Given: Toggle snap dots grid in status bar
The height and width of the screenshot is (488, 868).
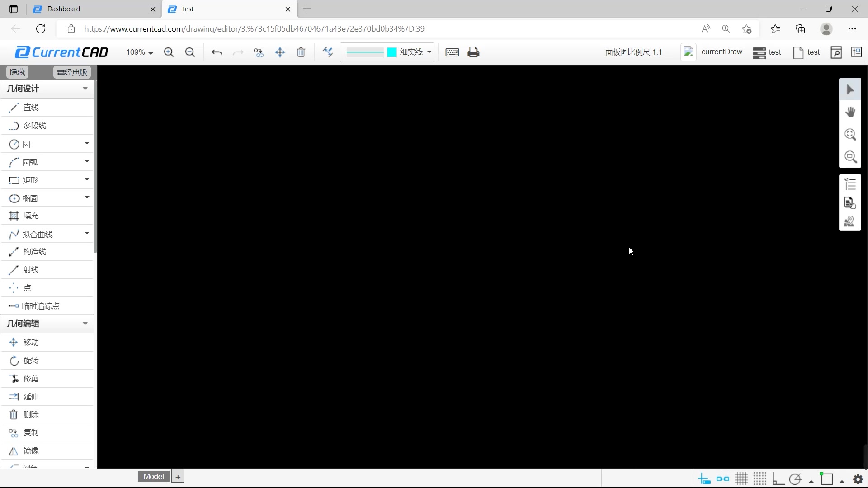Looking at the screenshot, I should click(x=760, y=479).
